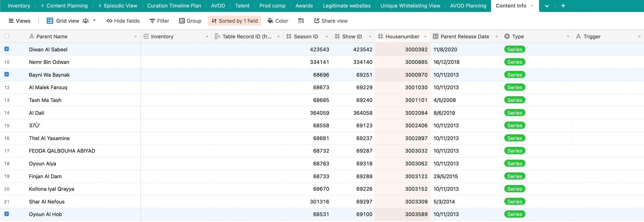Image resolution: width=644 pixels, height=222 pixels.
Task: Add a new table with plus icon
Action: (563, 6)
